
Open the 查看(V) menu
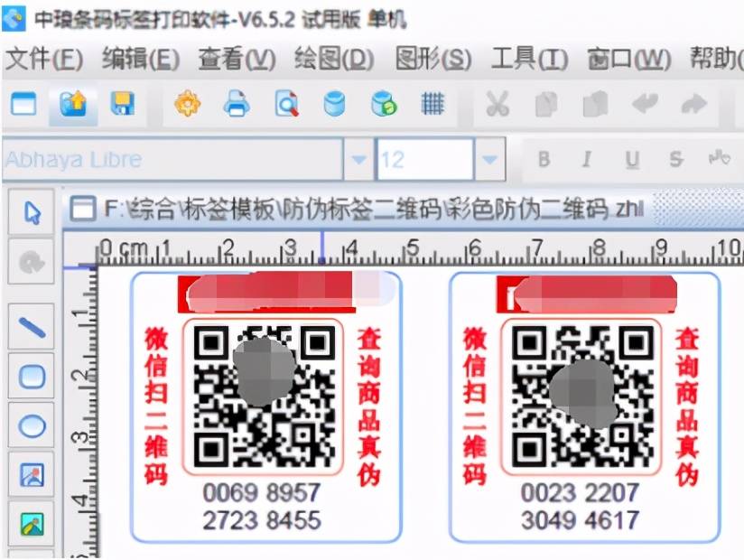coord(237,59)
